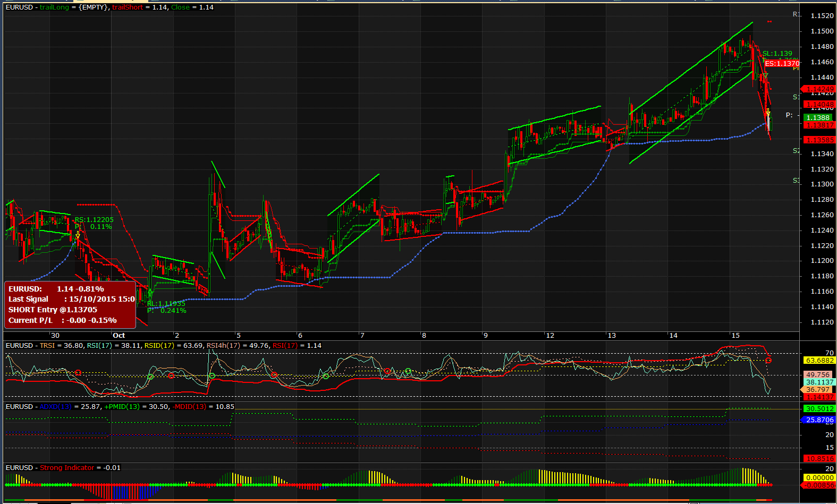The image size is (837, 504).
Task: Click the EURUSD symbol in the price pane title
Action: point(19,7)
